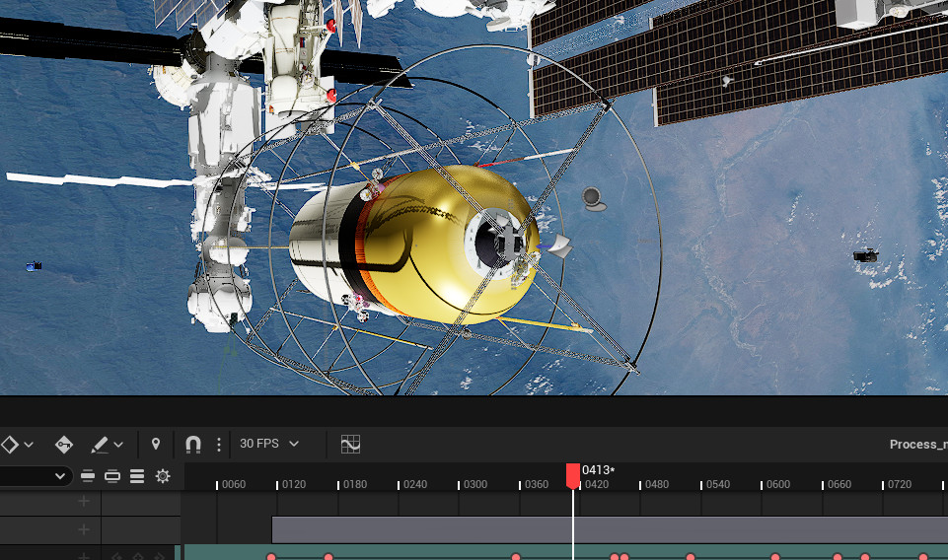Select the keyframe just before frame 0180
Screen dimensions: 948x560
(328, 556)
